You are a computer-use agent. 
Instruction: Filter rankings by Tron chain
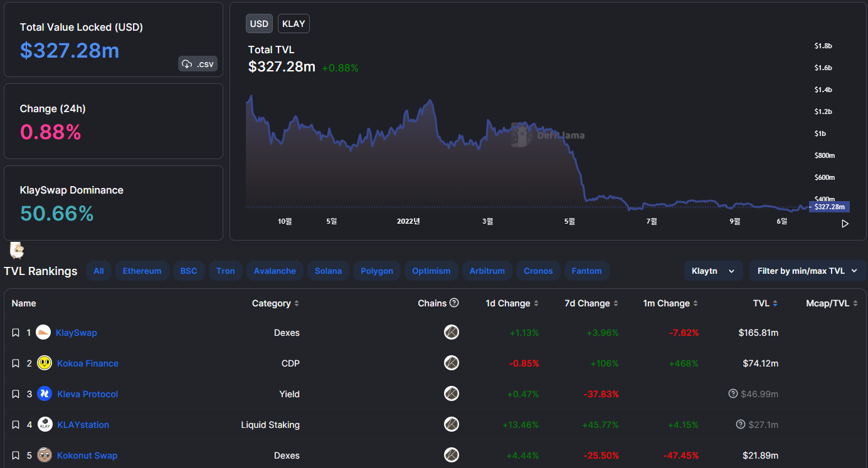[226, 271]
